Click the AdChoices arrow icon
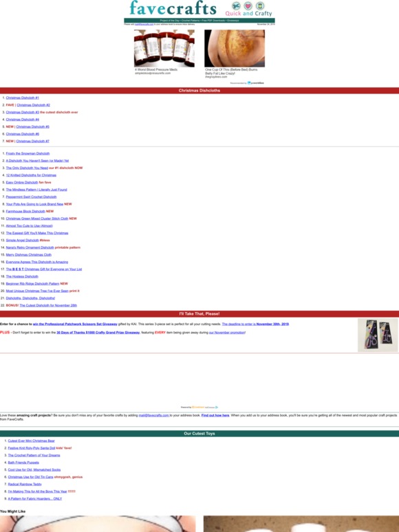 (x=217, y=407)
